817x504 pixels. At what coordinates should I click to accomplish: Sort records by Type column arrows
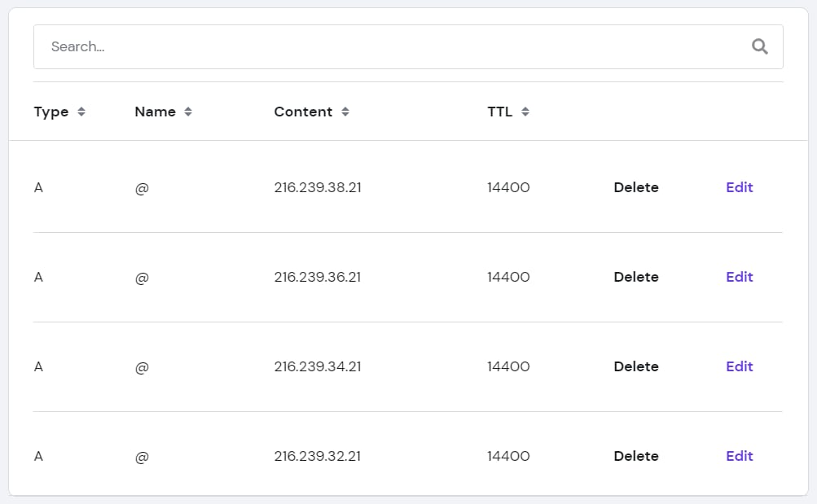(81, 112)
